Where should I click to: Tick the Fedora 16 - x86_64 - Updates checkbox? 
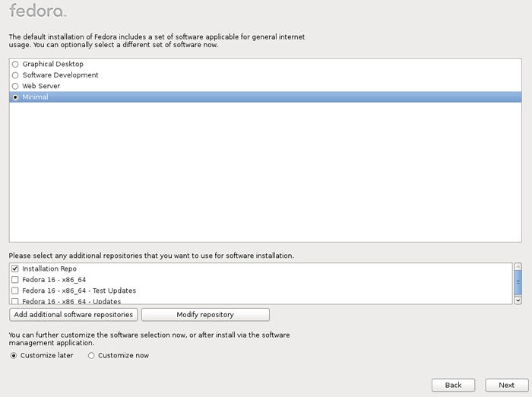point(15,301)
